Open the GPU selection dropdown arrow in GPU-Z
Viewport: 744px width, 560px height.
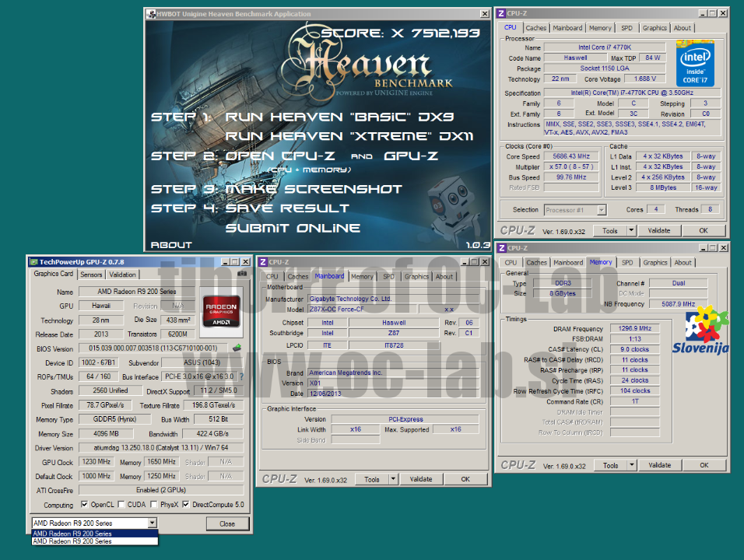pyautogui.click(x=152, y=523)
